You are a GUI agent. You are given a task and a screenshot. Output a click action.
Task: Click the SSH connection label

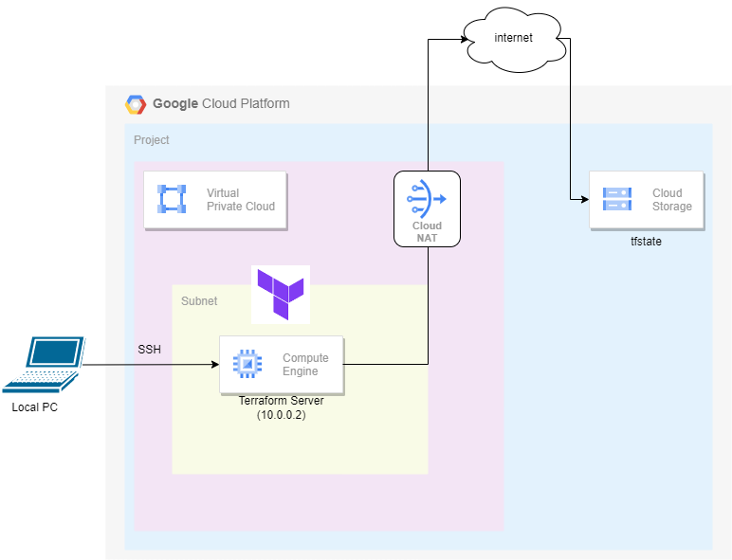(150, 349)
